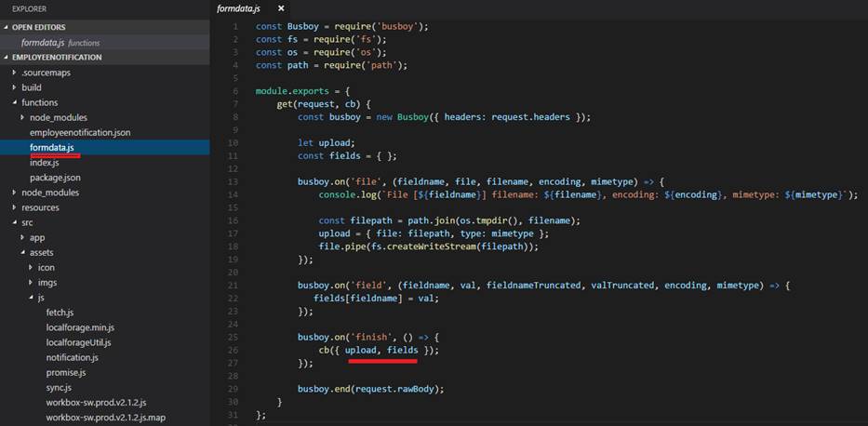Open formdata.js under Open Editors
Viewport: 868px width, 426px height.
pyautogui.click(x=105, y=43)
